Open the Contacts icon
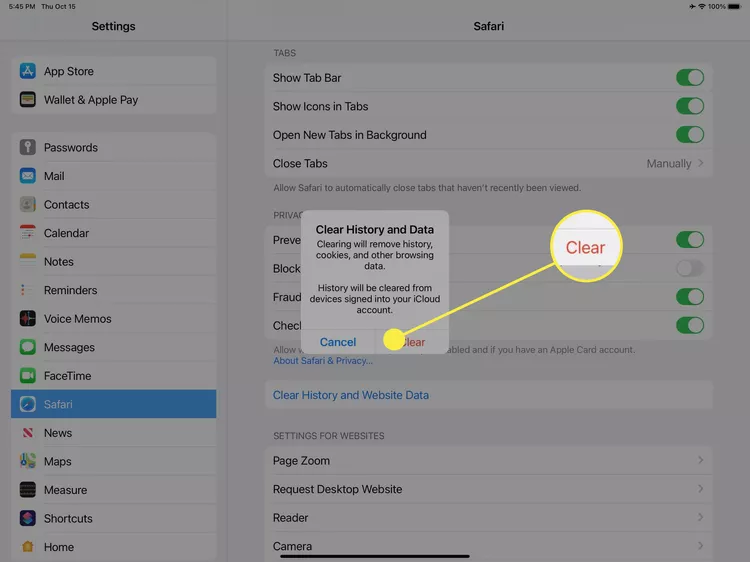750x562 pixels. (x=28, y=204)
